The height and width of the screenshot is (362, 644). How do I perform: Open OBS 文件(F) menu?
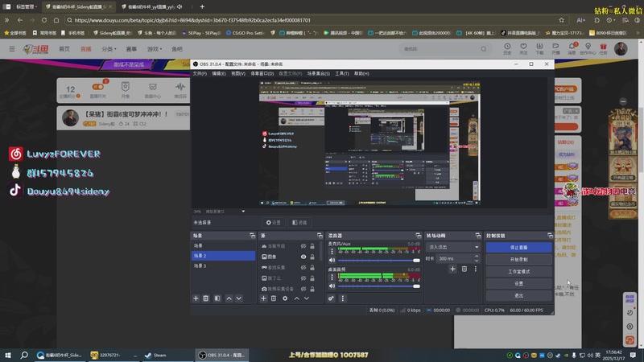point(200,73)
